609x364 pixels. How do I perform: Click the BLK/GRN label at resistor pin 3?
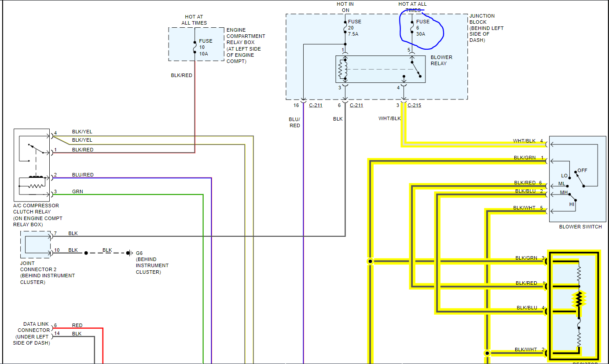coord(527,257)
